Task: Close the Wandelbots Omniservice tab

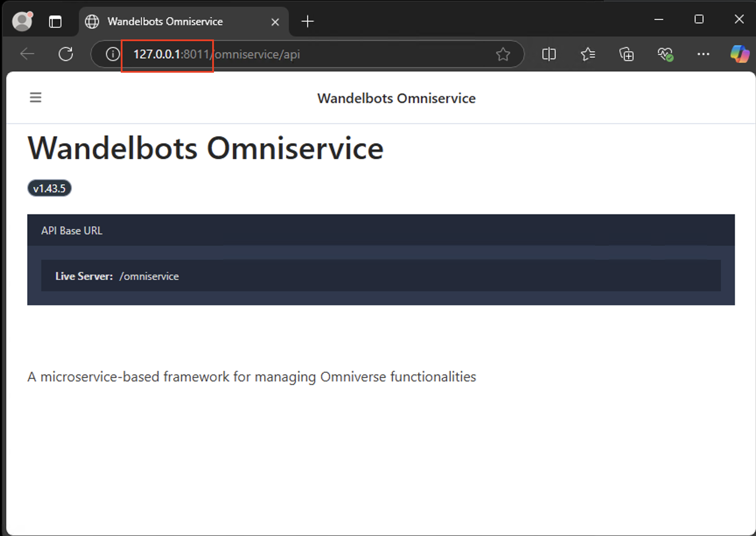Action: 275,21
